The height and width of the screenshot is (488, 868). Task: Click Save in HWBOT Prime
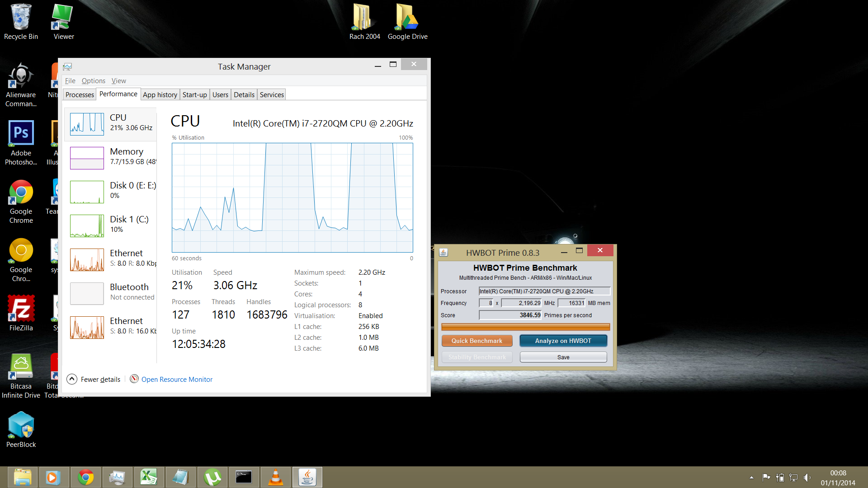[563, 357]
